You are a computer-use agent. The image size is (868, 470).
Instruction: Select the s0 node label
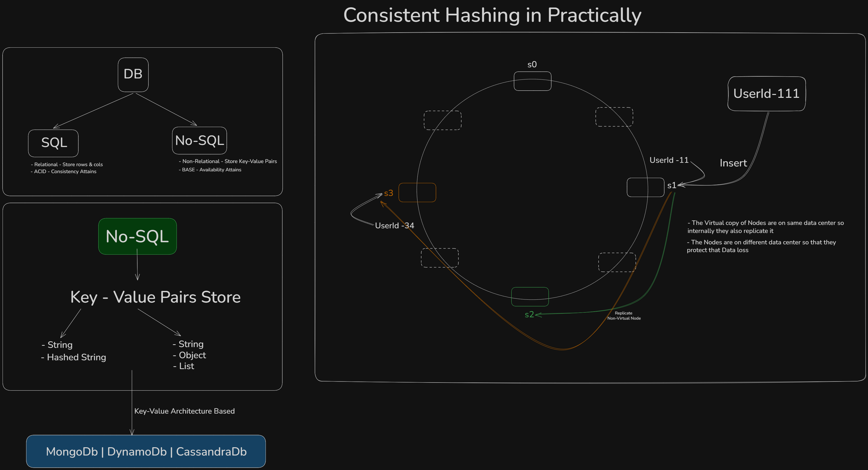coord(532,64)
